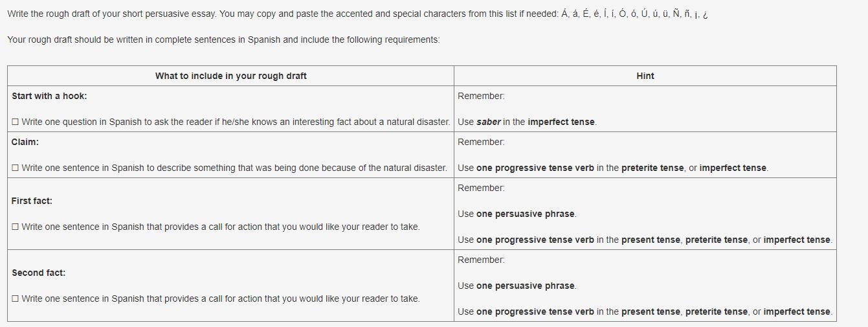The image size is (868, 327).
Task: Click 'Use one persuasive phrase' in Second fact row
Action: 517,286
